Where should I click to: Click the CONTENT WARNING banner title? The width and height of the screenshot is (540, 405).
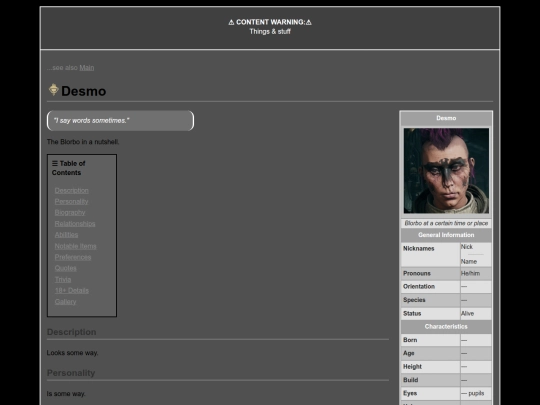point(270,22)
